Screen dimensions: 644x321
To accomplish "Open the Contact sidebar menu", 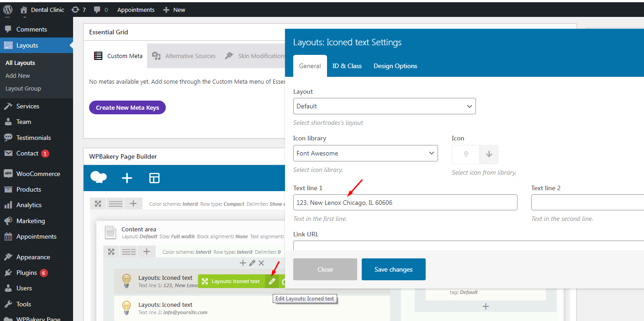I will [37, 153].
